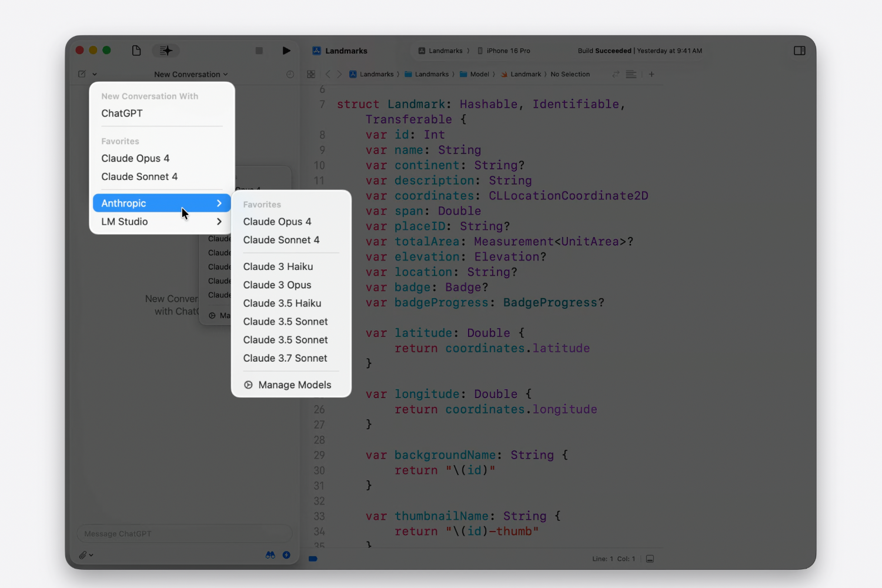Click line number 29 in the gutter
882x588 pixels.
[319, 455]
